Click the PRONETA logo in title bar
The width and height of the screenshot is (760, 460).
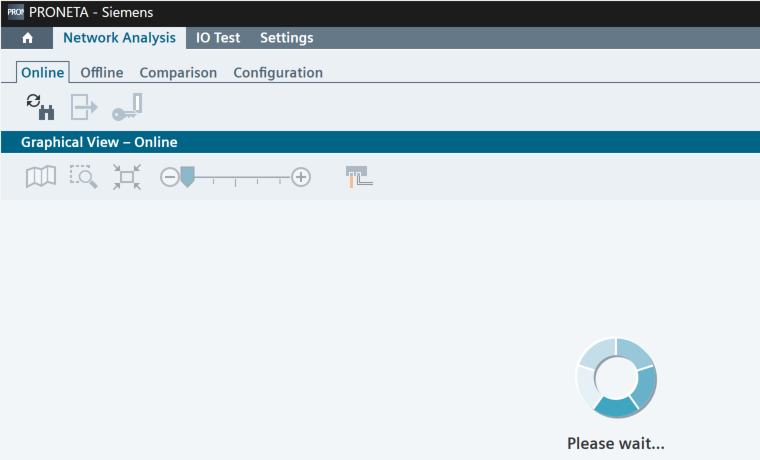(x=15, y=11)
